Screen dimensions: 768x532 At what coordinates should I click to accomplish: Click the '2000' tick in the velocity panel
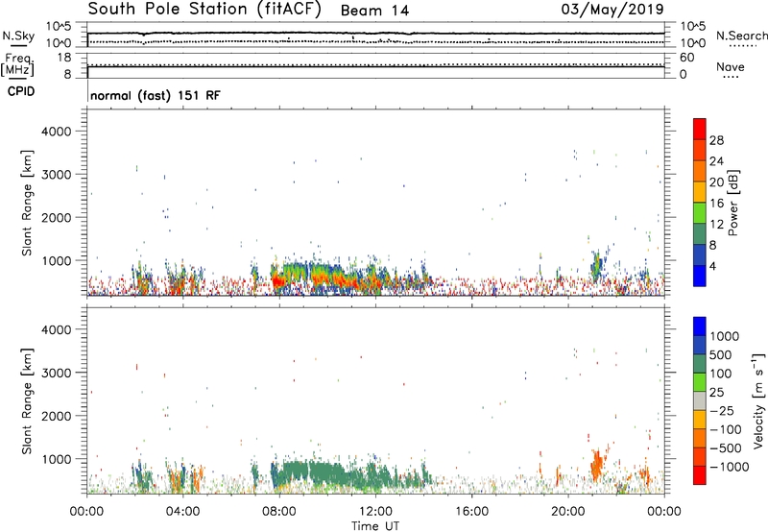pos(56,416)
